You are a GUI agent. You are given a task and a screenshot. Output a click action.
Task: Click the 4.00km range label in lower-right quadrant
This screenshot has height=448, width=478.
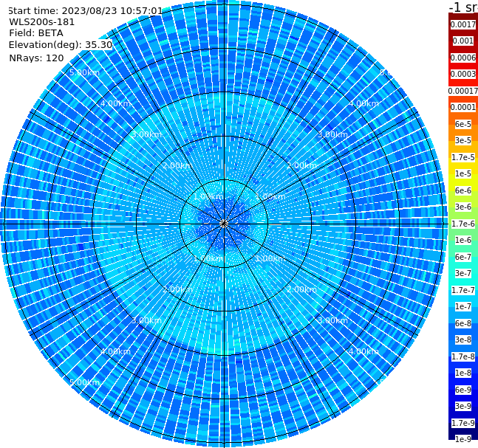(x=364, y=351)
